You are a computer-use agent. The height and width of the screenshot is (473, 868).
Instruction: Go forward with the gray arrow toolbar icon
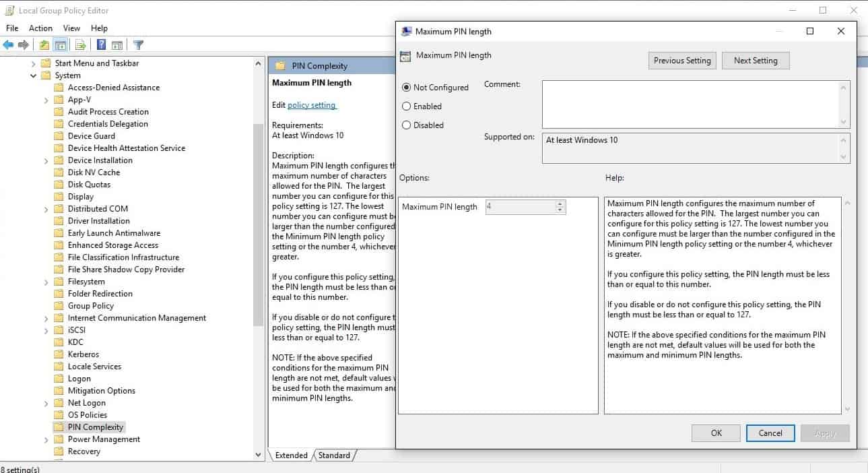pos(24,45)
